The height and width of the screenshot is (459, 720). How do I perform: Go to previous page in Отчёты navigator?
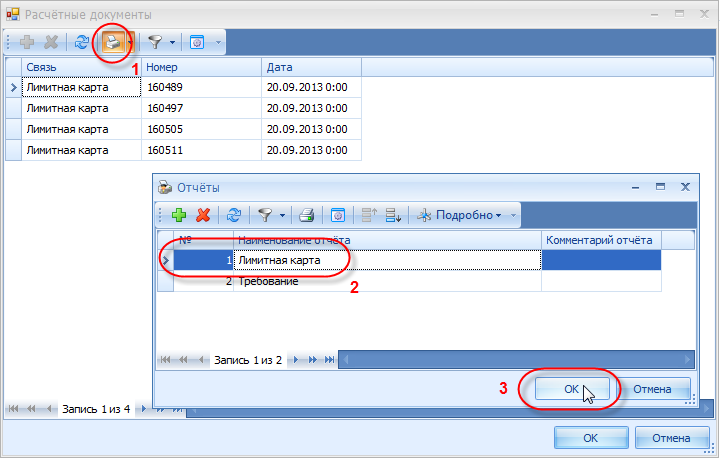183,360
